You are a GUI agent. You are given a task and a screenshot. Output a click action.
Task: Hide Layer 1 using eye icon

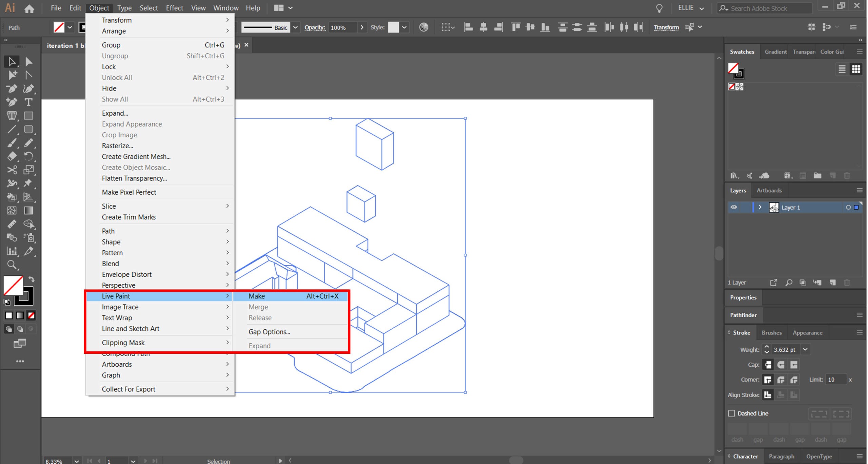click(x=734, y=207)
